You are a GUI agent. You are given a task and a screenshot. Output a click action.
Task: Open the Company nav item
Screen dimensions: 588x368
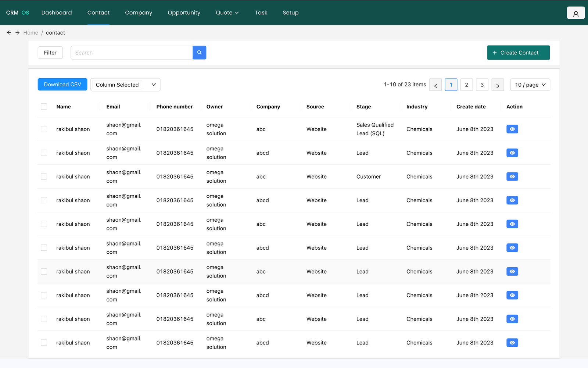click(139, 13)
